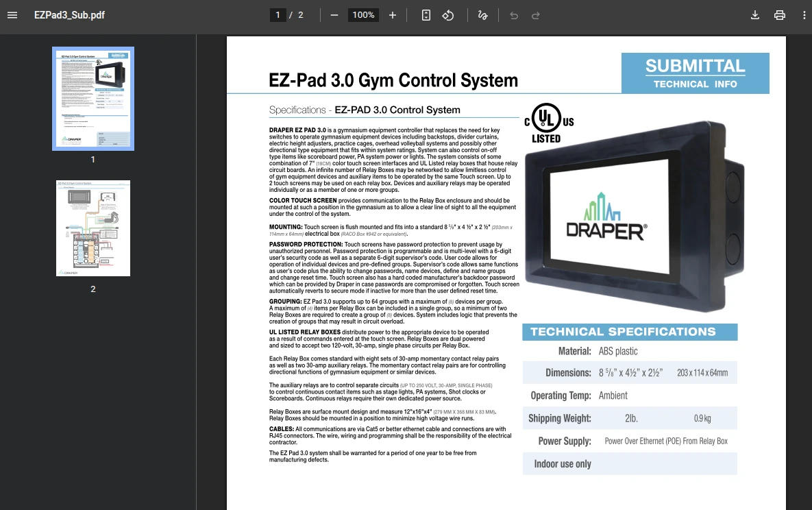This screenshot has height=510, width=812.
Task: Click the DRAPER EZ PAD 3.0 bold text
Action: coord(297,131)
